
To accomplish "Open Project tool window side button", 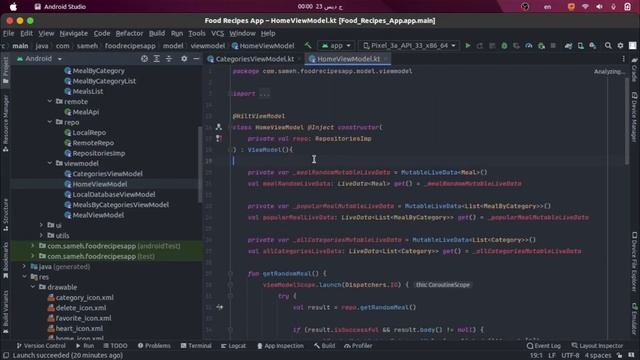I will click(5, 70).
